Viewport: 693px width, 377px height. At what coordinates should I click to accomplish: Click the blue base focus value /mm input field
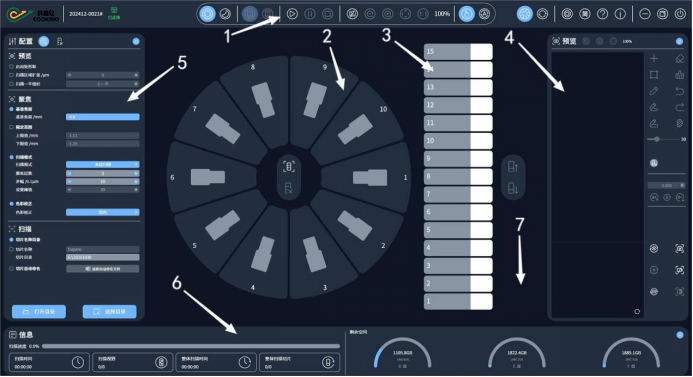click(103, 117)
